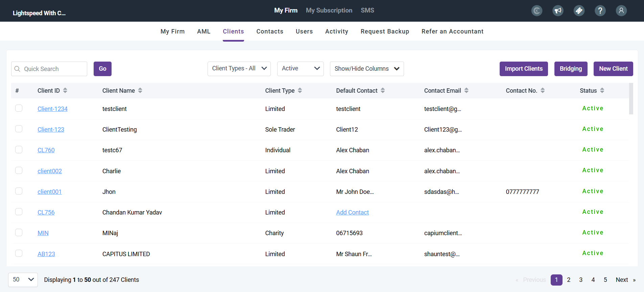Tick the checkbox for Client-123 row
The height and width of the screenshot is (292, 644).
[x=19, y=129]
